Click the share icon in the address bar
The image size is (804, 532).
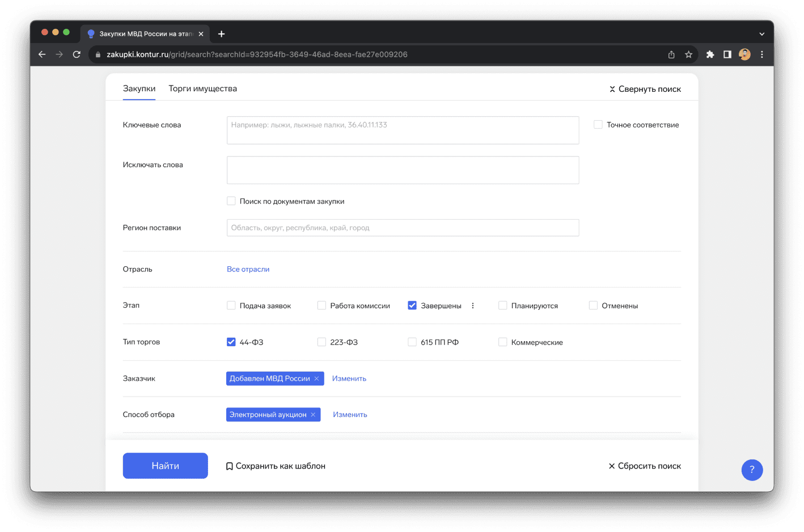[x=671, y=54]
